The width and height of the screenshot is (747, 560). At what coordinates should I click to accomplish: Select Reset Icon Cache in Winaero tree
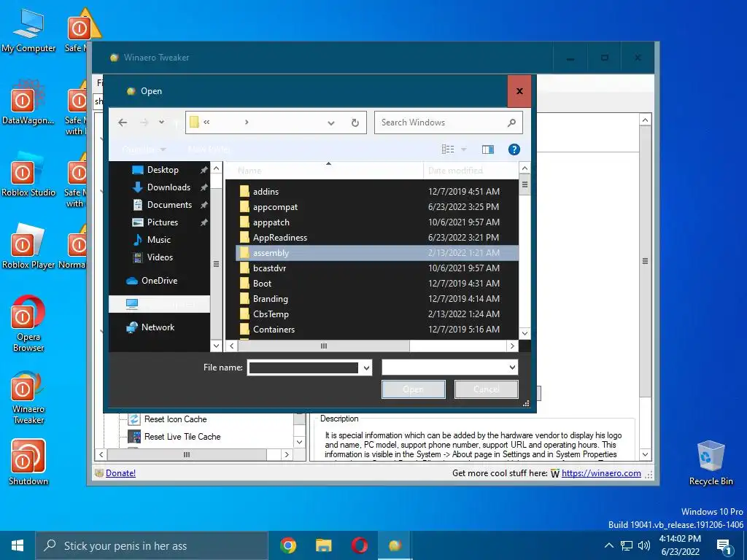[175, 419]
